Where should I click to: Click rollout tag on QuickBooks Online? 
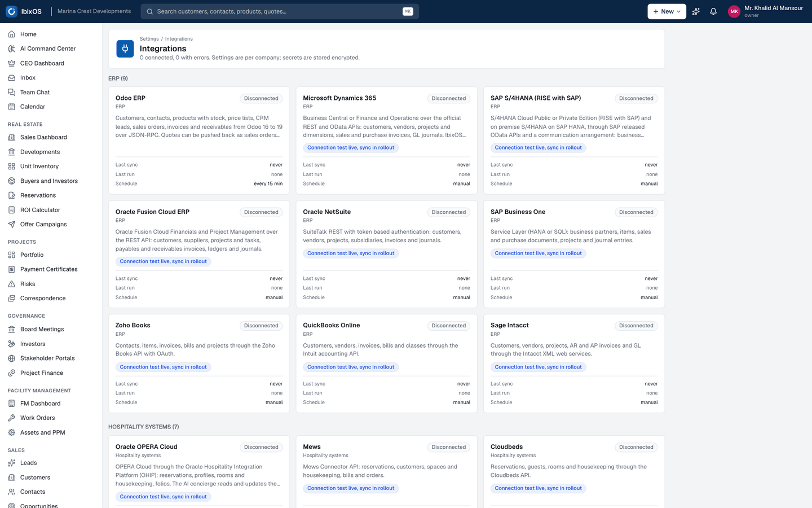tap(351, 367)
